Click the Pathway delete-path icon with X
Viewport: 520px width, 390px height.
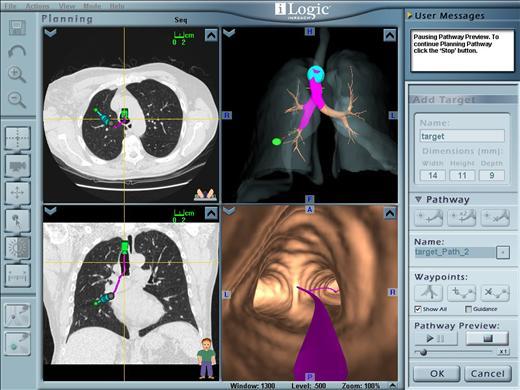[495, 218]
